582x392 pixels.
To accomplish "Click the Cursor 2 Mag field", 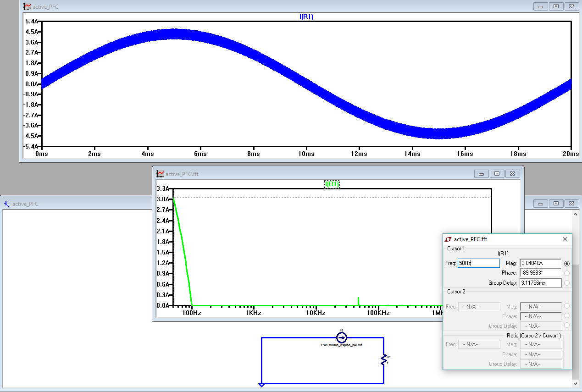I will coord(540,307).
